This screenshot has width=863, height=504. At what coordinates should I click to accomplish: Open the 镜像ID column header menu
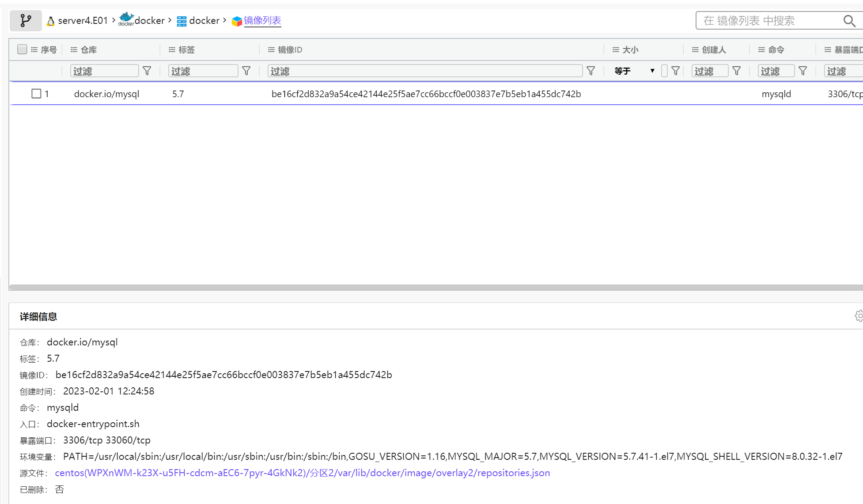click(x=271, y=50)
